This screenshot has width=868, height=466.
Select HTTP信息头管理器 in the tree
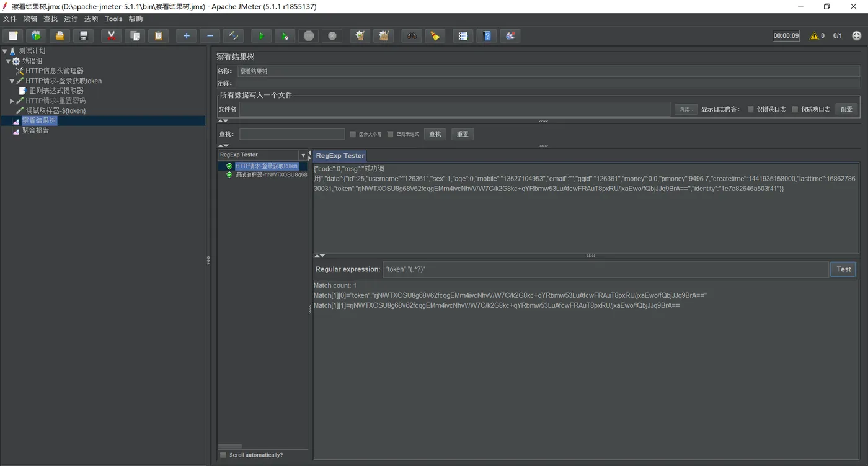(x=55, y=71)
